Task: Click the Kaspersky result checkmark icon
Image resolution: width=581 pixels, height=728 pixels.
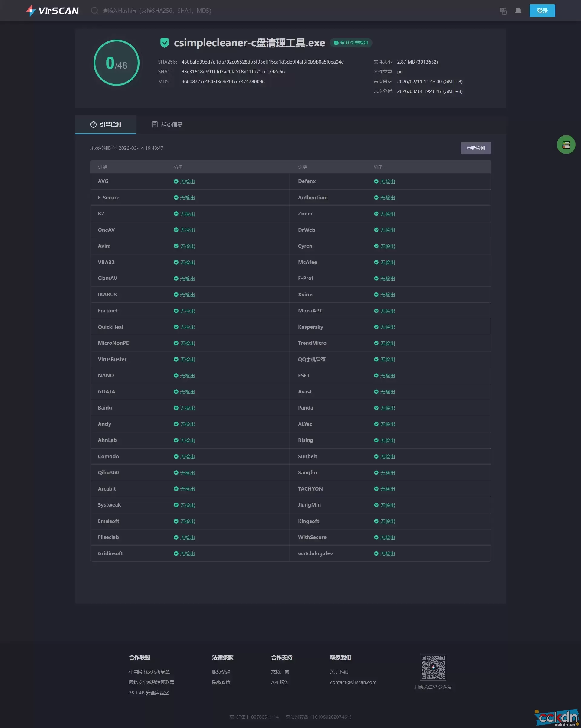Action: pyautogui.click(x=376, y=327)
